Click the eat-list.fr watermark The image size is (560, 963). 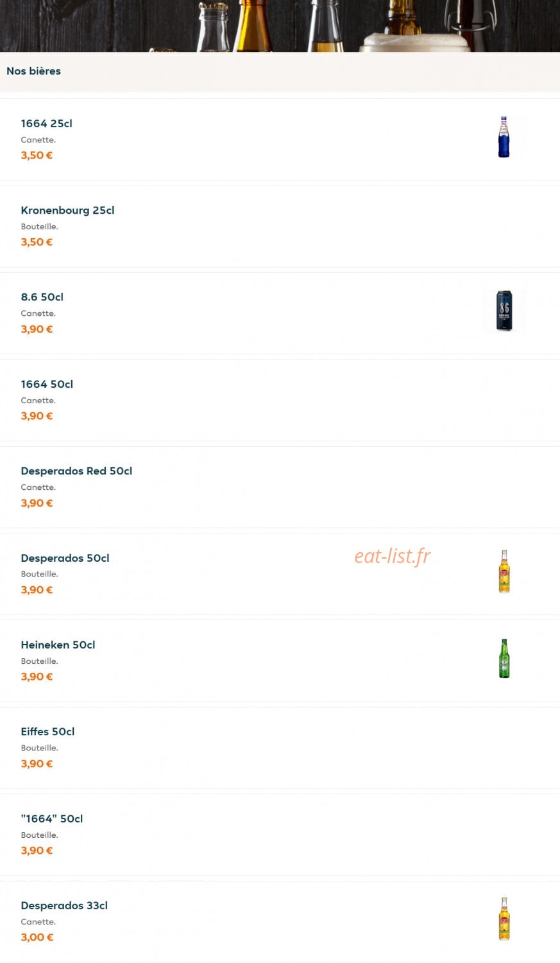pyautogui.click(x=393, y=556)
